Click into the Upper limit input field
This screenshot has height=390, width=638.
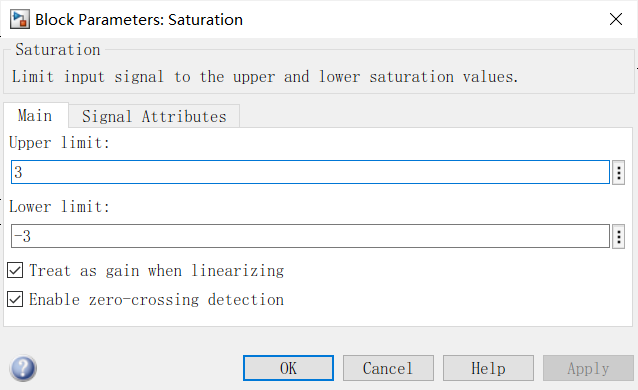click(x=310, y=172)
